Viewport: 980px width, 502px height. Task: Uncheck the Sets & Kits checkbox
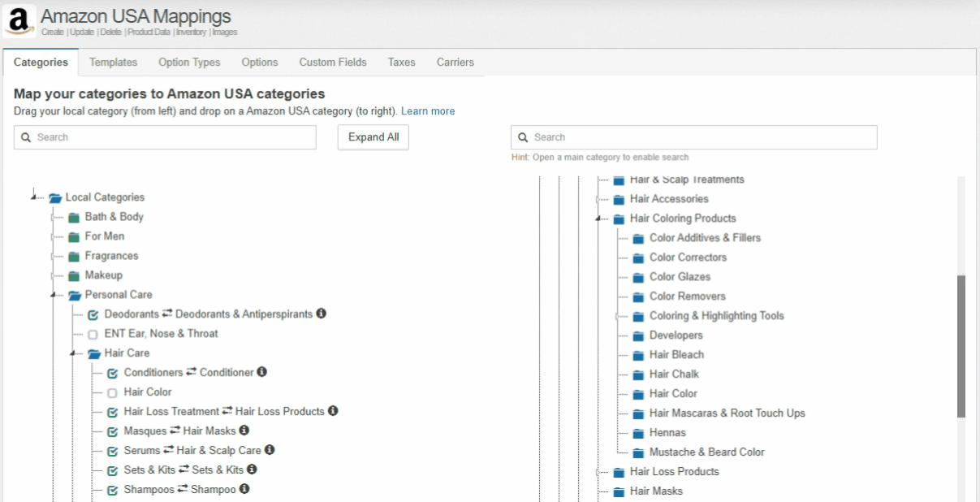pyautogui.click(x=112, y=470)
